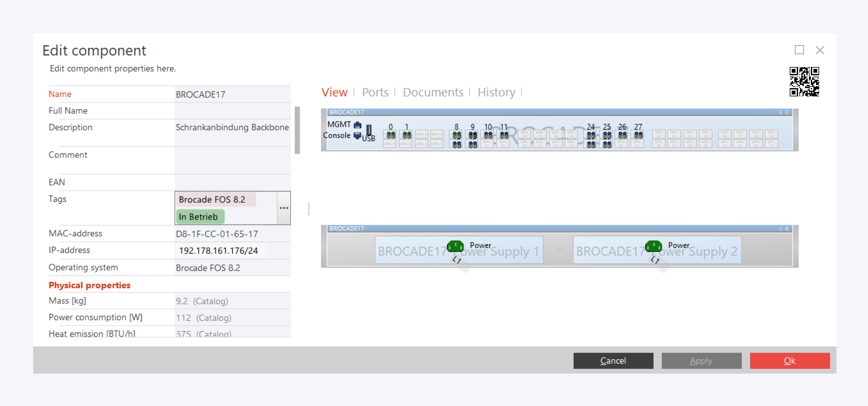
Task: Click the properties list scrollbar
Action: tap(297, 130)
